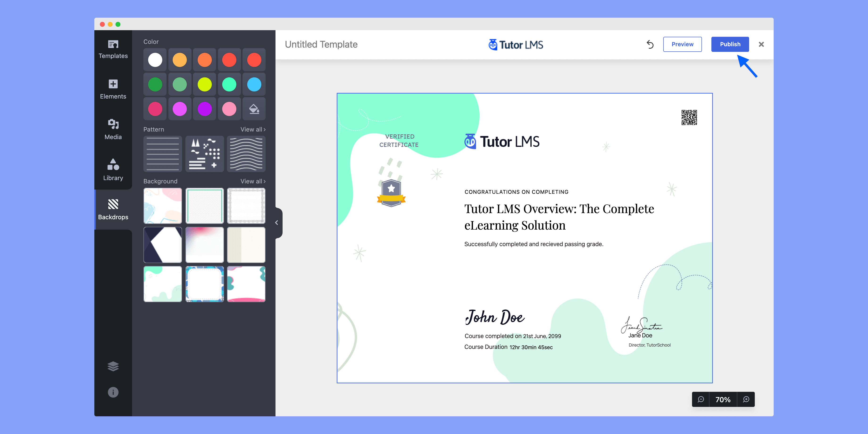This screenshot has height=434, width=868.
Task: Select the wavy lines pattern
Action: point(246,154)
